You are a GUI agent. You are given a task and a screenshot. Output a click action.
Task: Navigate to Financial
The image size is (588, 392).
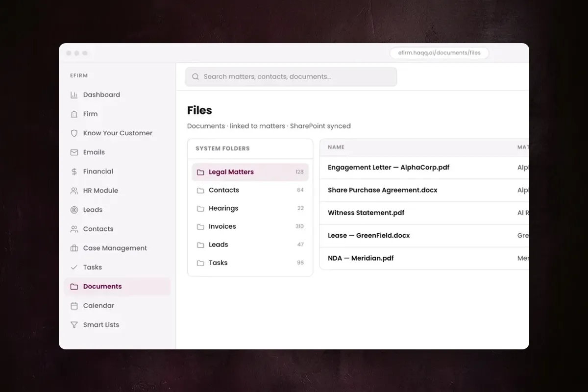coord(117,171)
